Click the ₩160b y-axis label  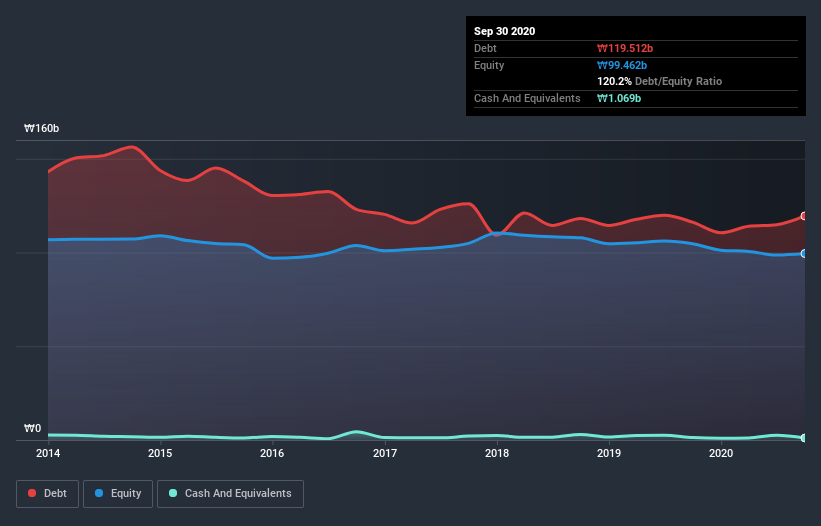[41, 128]
